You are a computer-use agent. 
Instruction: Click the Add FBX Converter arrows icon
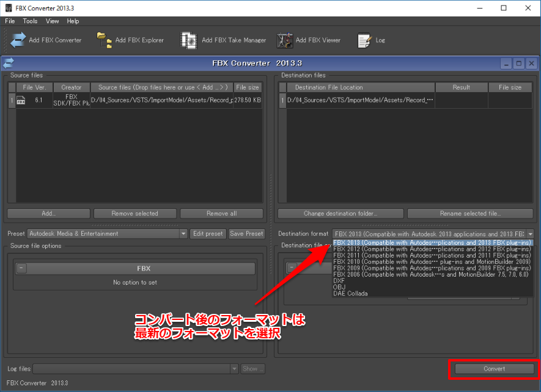pos(18,40)
